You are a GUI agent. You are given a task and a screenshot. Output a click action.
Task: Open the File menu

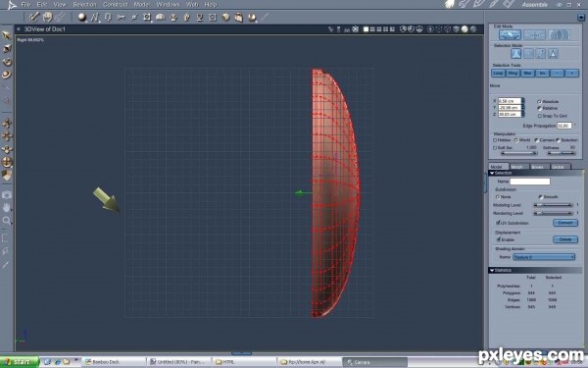(x=25, y=5)
